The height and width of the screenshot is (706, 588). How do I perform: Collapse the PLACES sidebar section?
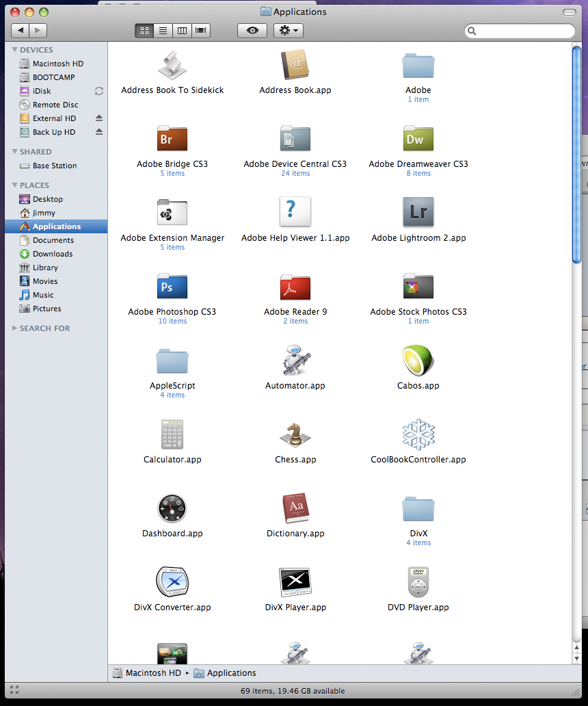pos(15,185)
